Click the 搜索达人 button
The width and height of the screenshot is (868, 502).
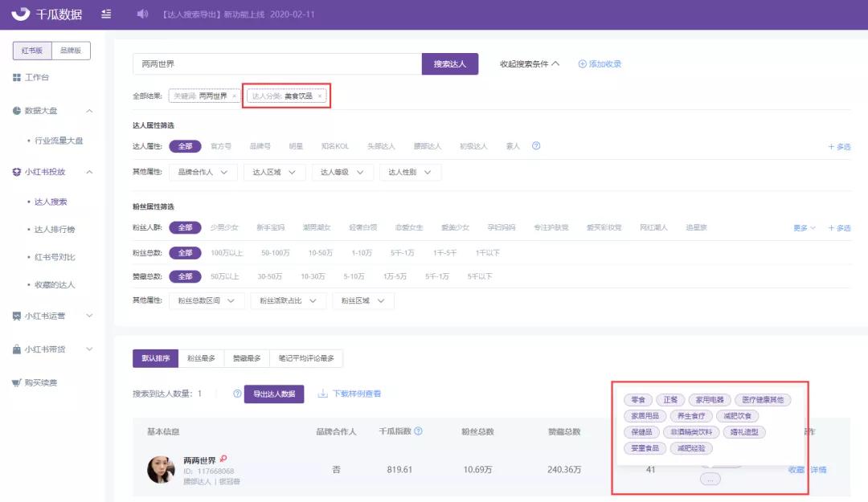[x=449, y=64]
